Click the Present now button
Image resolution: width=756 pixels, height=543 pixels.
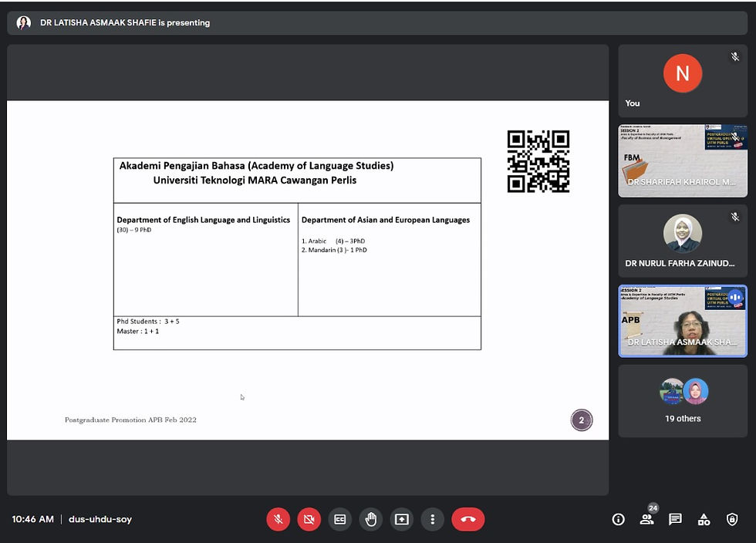[402, 519]
